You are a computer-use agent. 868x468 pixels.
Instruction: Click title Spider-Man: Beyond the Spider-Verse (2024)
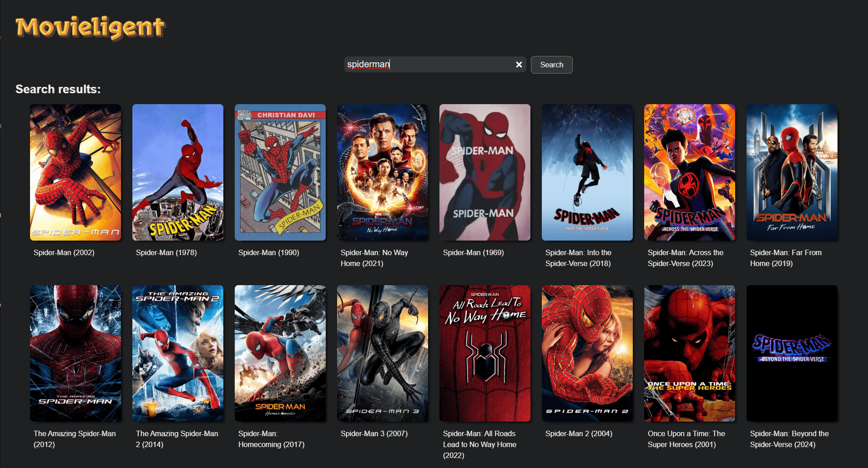click(x=789, y=439)
